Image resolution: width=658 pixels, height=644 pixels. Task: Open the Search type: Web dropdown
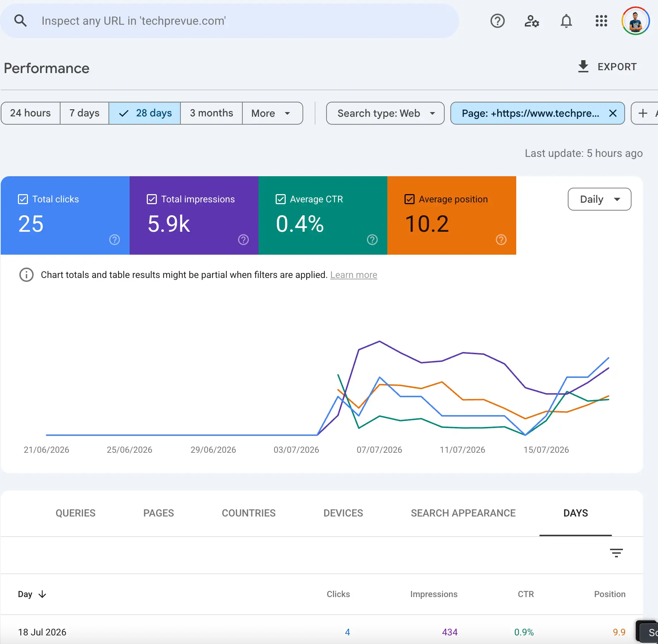click(385, 113)
